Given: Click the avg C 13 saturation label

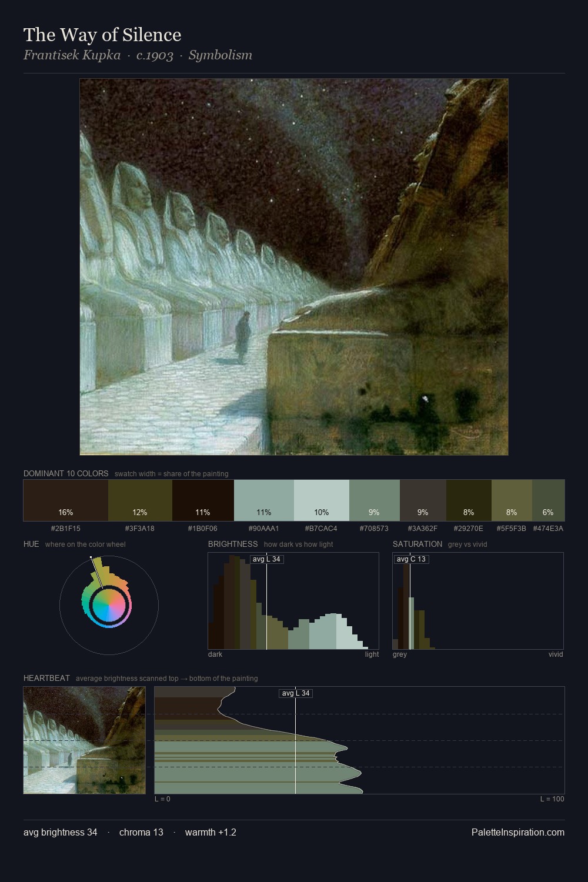Looking at the screenshot, I should (411, 559).
